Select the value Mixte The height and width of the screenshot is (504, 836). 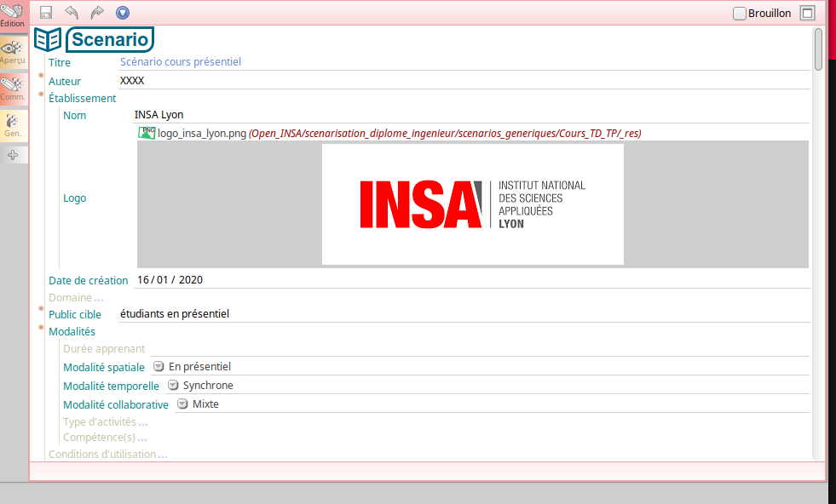[205, 404]
